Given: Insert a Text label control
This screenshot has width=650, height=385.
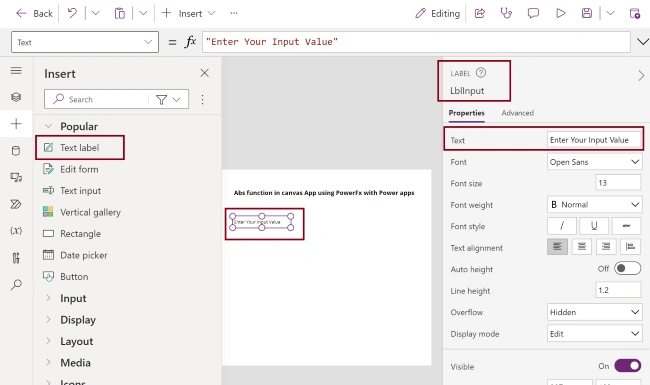Looking at the screenshot, I should click(x=80, y=148).
